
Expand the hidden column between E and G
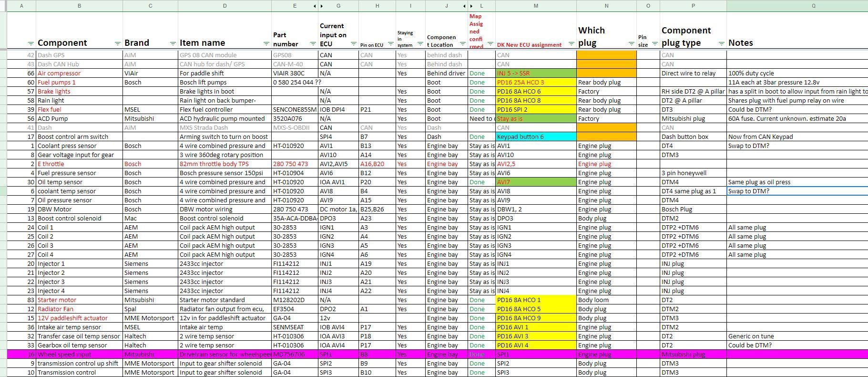pyautogui.click(x=318, y=6)
